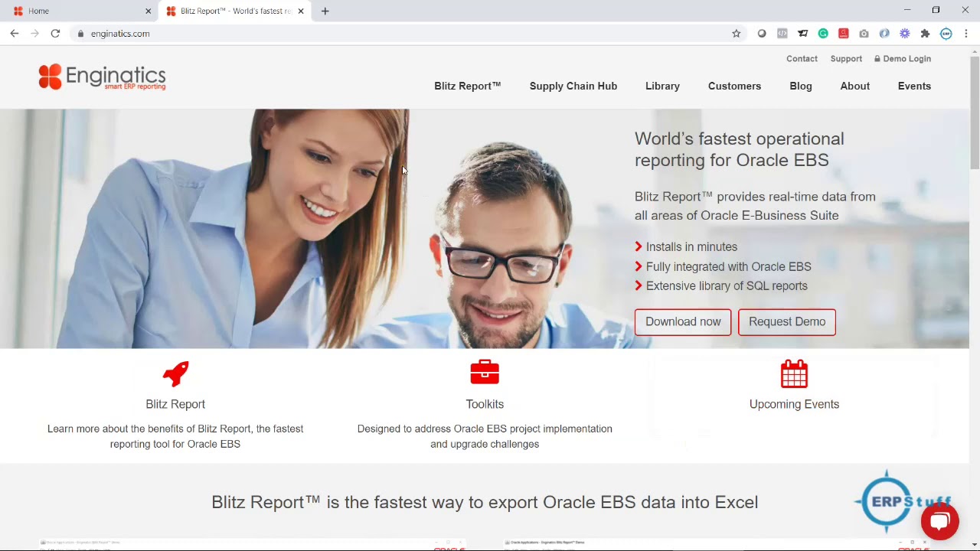
Task: Click the red toolbox Toolkits icon
Action: 485,373
